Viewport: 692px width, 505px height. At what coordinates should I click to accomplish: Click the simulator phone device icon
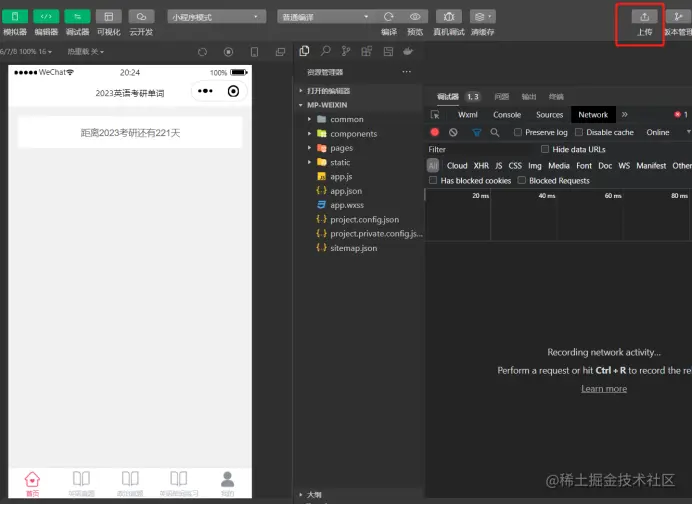(x=255, y=52)
